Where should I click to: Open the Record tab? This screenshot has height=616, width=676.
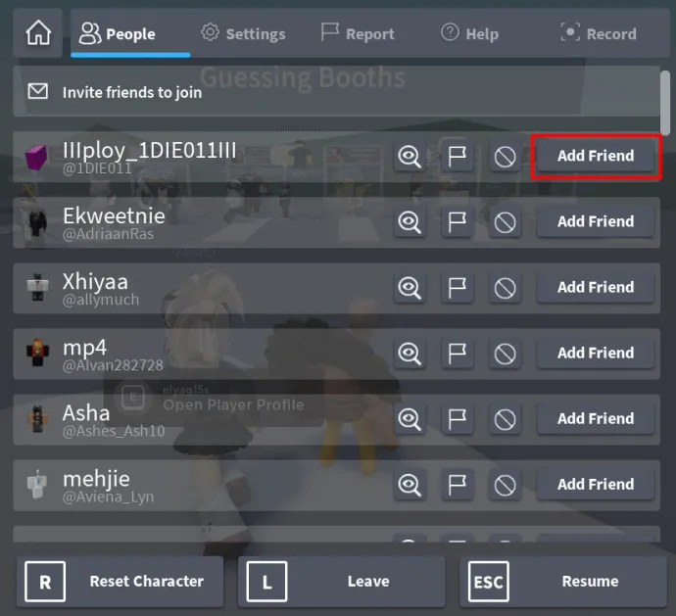[599, 33]
